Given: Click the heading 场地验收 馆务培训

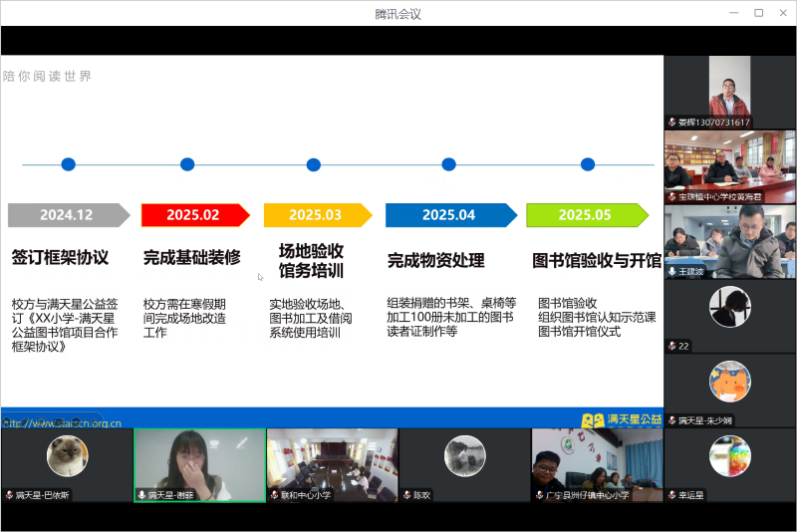Looking at the screenshot, I should point(311,261).
